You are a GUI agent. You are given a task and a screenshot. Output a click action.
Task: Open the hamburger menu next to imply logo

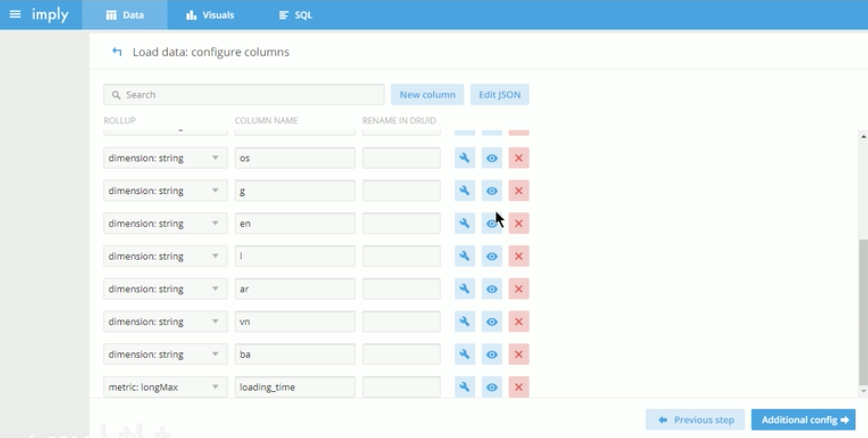[x=15, y=14]
